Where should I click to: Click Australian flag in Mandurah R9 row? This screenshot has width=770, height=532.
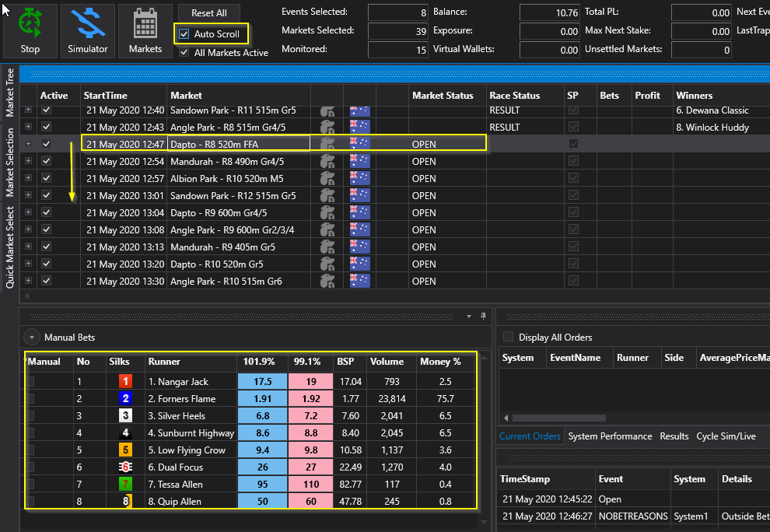360,247
